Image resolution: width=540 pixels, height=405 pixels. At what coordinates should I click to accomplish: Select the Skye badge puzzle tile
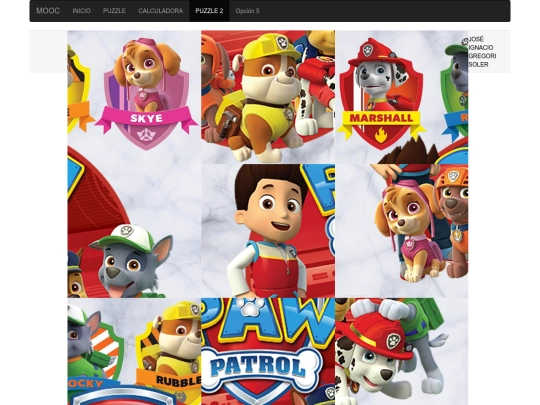pyautogui.click(x=134, y=97)
